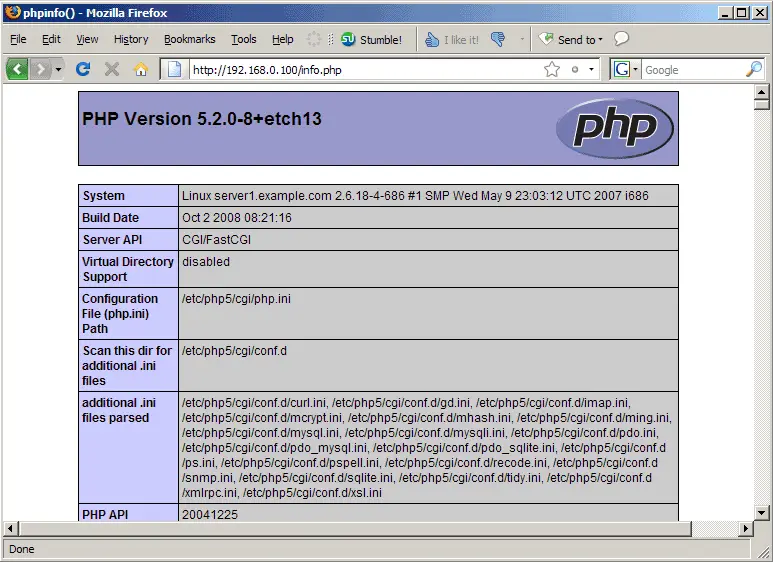Click the toolbar grip handle before Stumble!

point(331,39)
